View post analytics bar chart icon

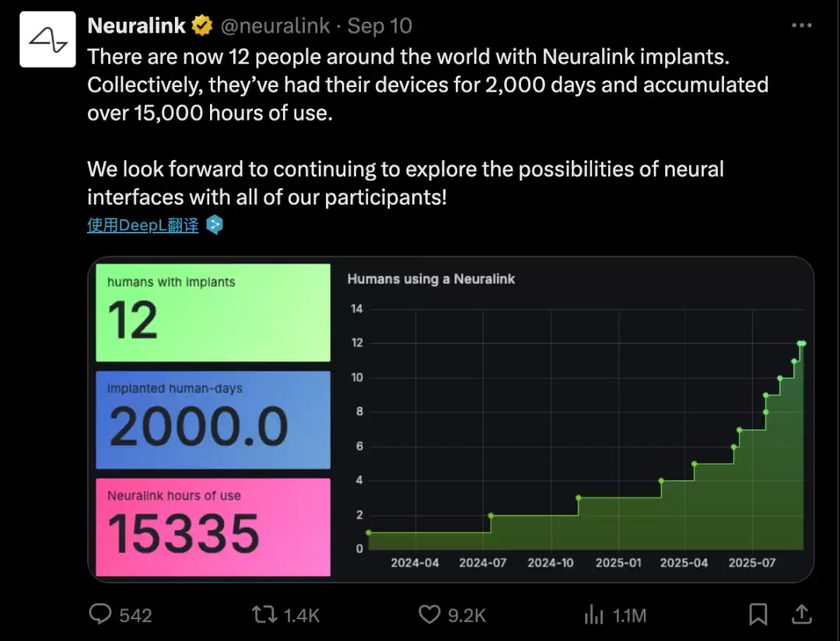pos(594,615)
